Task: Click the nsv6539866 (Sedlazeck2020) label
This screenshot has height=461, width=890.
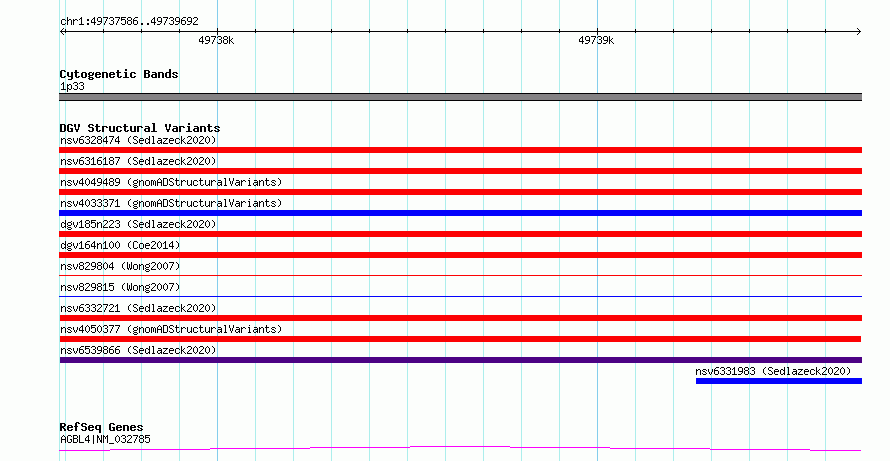Action: [x=138, y=350]
